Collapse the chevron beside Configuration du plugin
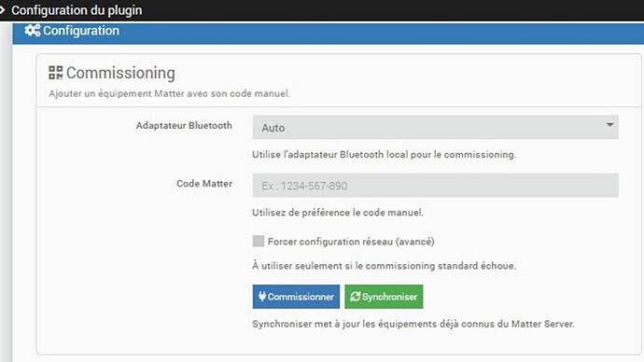The image size is (644, 362). (x=3, y=10)
